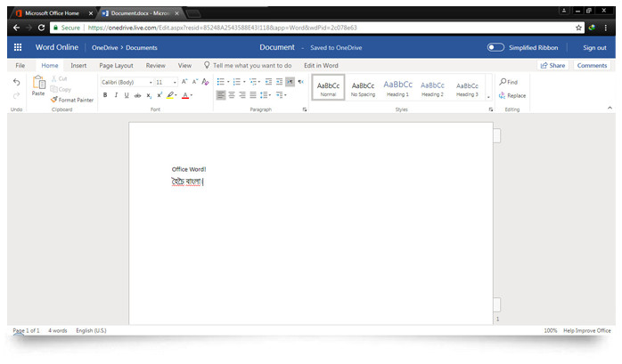This screenshot has width=622, height=364.
Task: Expand highlight color options arrow
Action: pos(176,95)
